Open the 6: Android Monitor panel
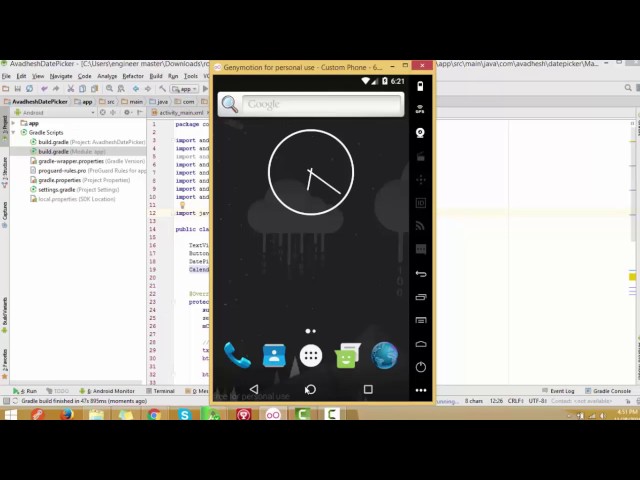This screenshot has width=640, height=480. coord(107,391)
